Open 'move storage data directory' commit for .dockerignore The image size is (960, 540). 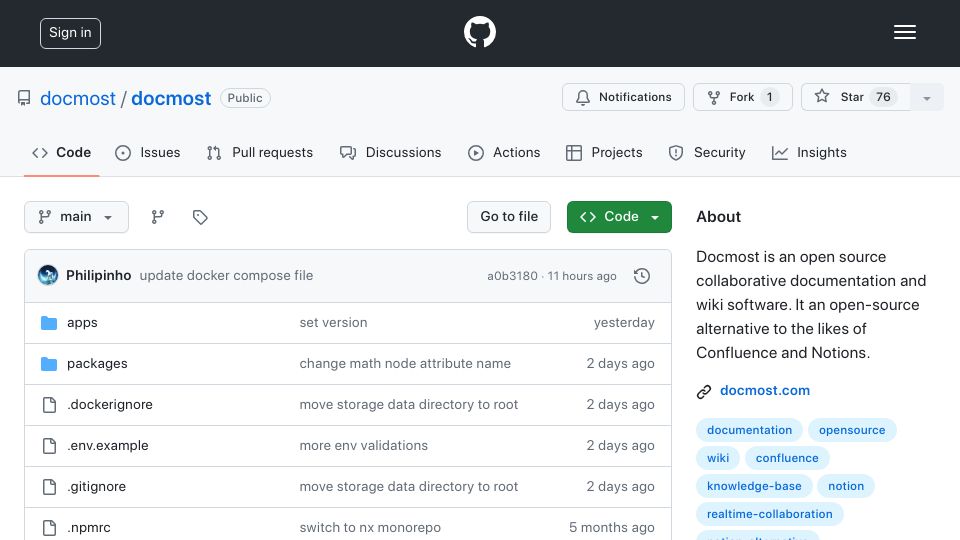point(408,405)
